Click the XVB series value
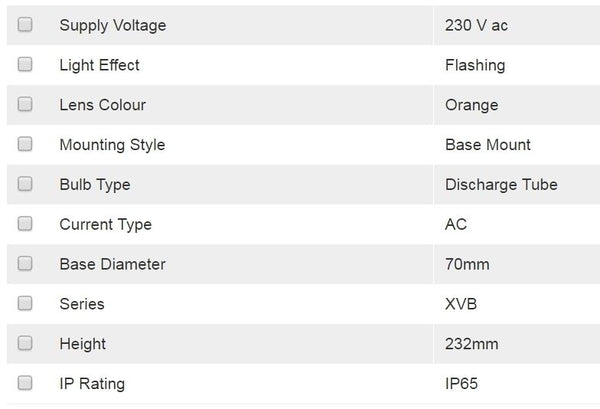Viewport: 600px width, 409px height. tap(461, 304)
